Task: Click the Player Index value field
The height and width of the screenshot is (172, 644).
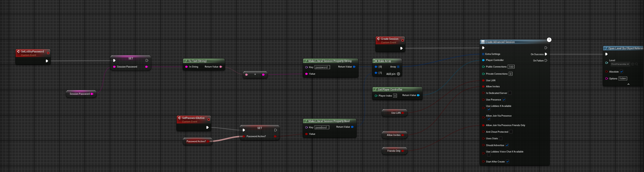Action: pos(395,96)
